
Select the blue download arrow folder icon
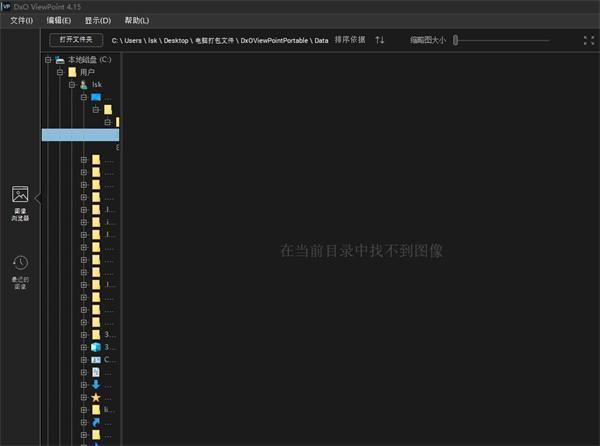click(x=96, y=385)
